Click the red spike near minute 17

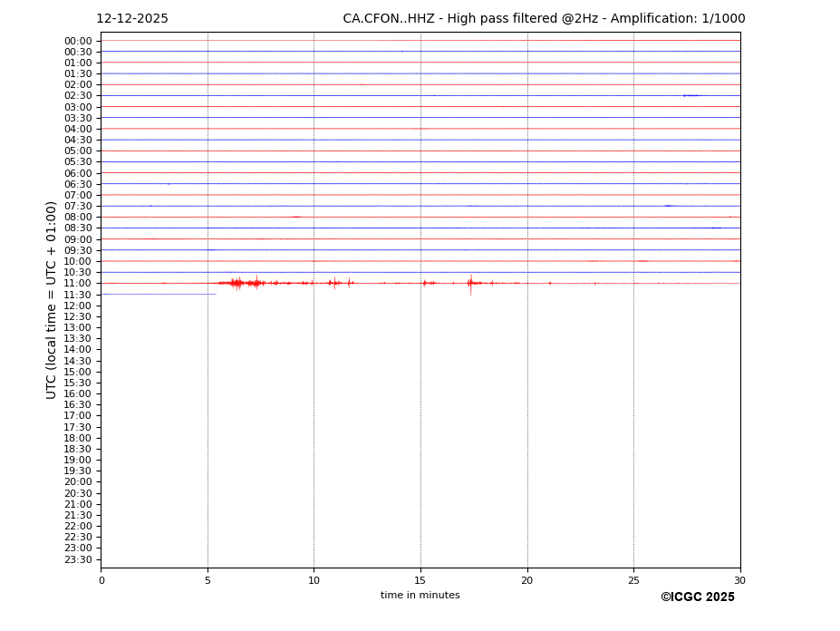[x=469, y=283]
